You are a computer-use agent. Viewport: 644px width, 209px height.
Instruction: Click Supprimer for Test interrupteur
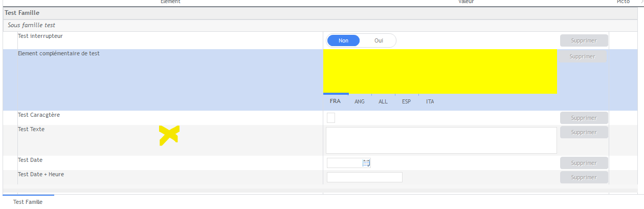584,40
